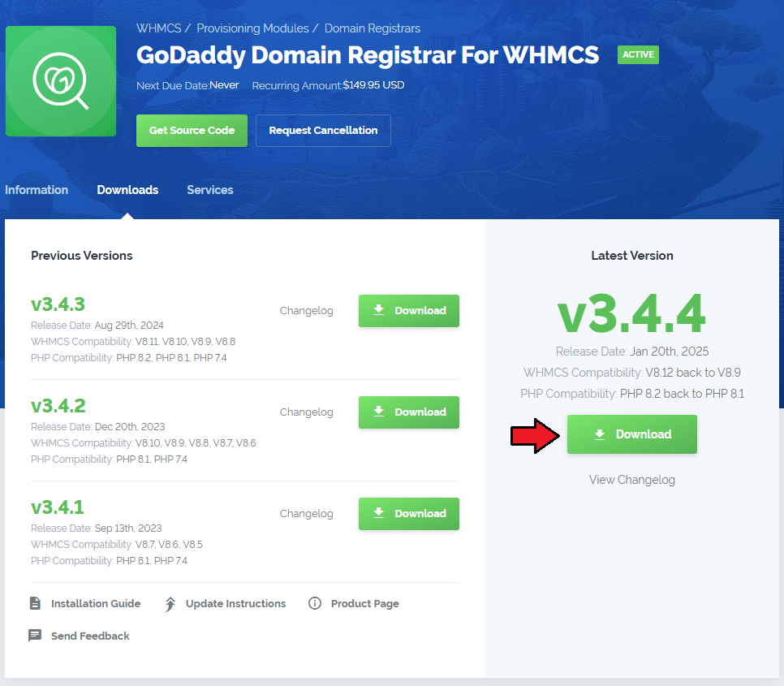The width and height of the screenshot is (784, 686).
Task: Open the Product Page link
Action: click(365, 603)
